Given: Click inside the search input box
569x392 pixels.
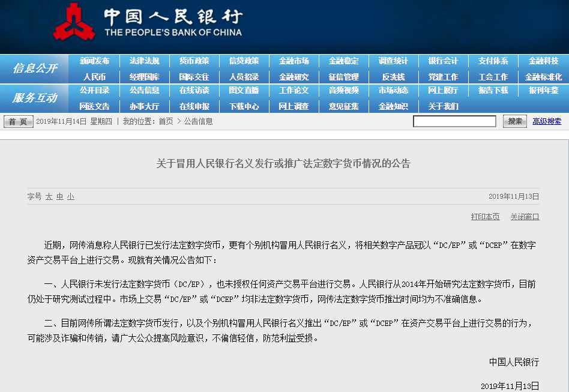Looking at the screenshot, I should 454,120.
